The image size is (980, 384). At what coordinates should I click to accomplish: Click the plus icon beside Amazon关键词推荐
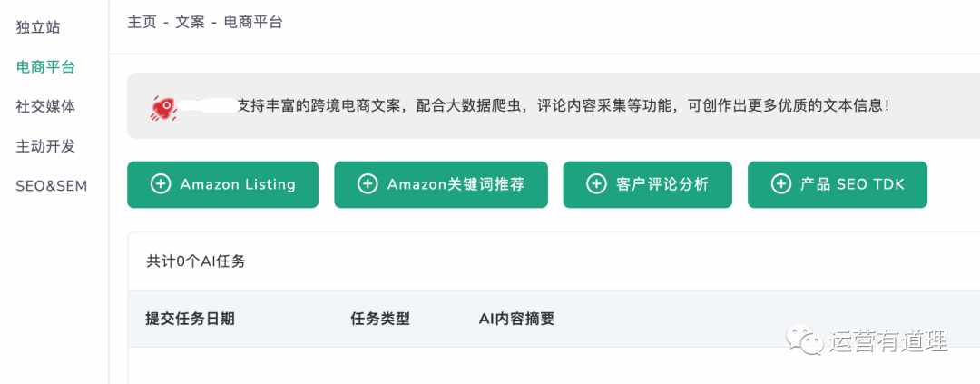pos(367,184)
